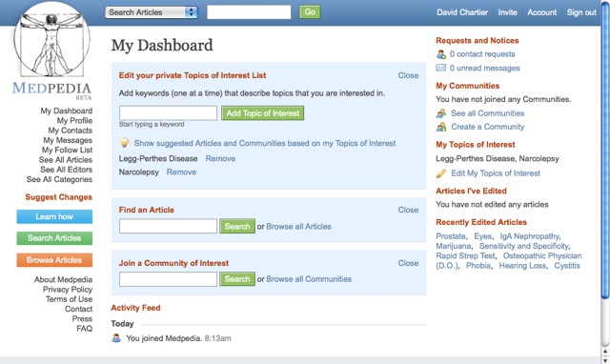Open the Phobia article link
Viewport: 610px width, 364px height.
478,266
